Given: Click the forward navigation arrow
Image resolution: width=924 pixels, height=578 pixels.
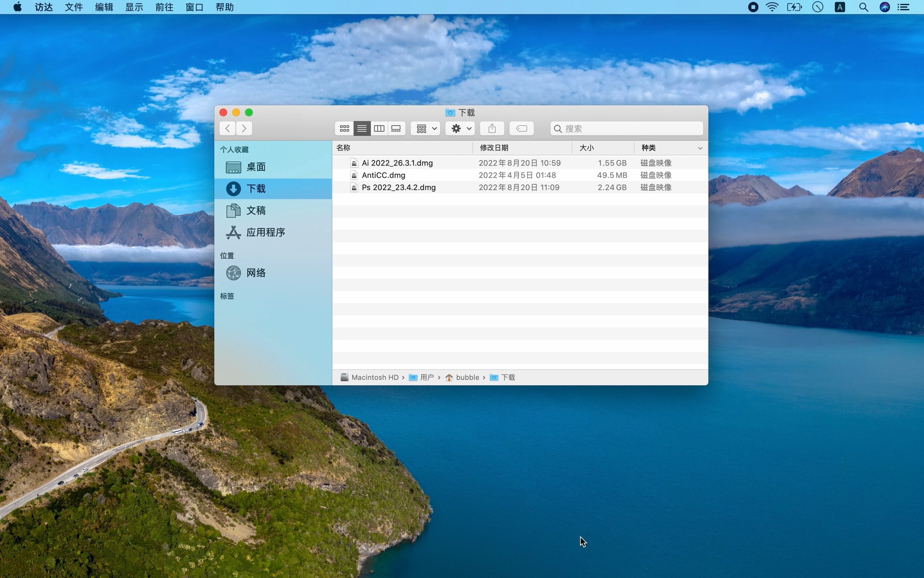Looking at the screenshot, I should [x=244, y=128].
